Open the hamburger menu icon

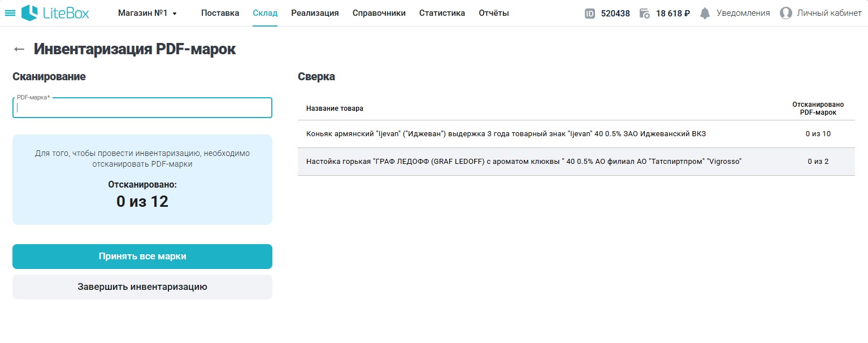coord(10,13)
